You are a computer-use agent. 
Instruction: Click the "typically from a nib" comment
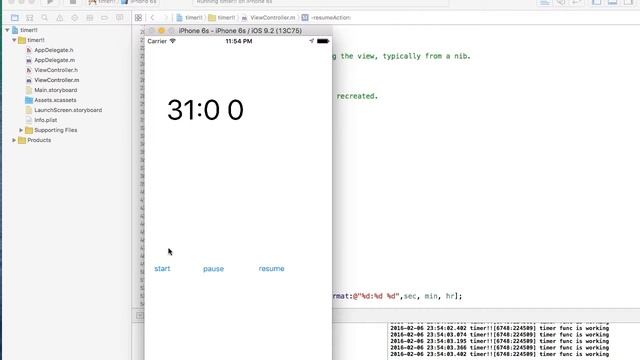pos(427,56)
